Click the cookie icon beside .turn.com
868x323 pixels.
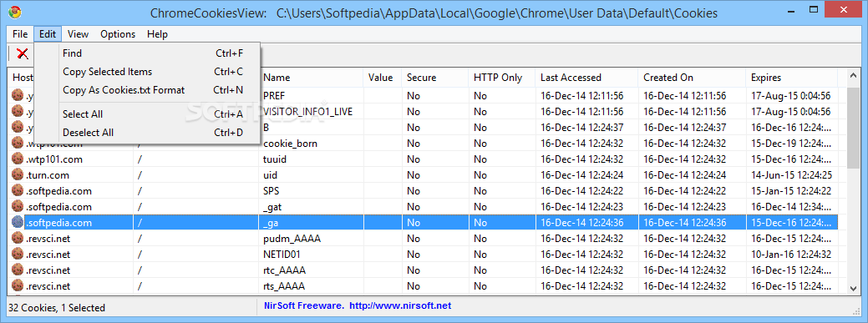[18, 175]
